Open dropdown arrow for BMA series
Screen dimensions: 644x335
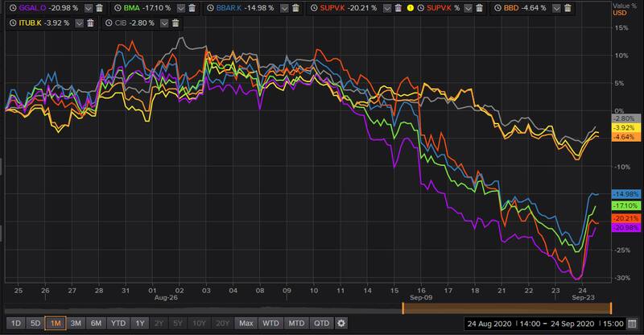click(181, 7)
